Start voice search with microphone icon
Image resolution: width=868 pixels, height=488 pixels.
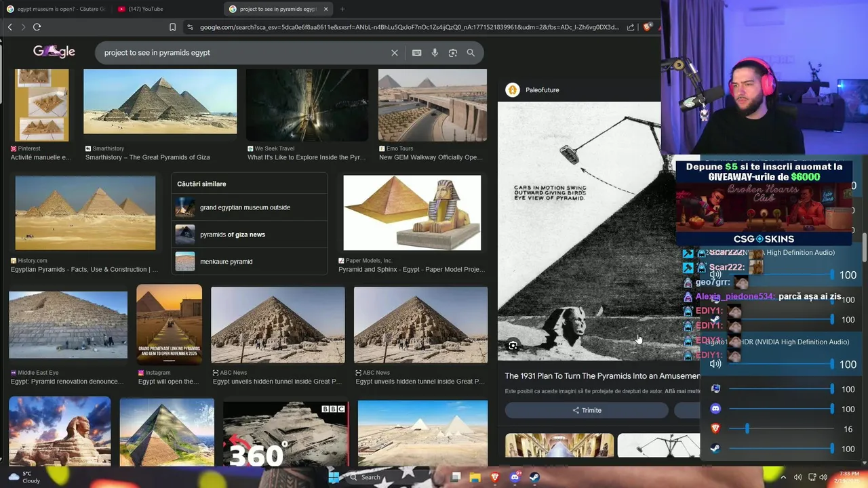point(435,53)
